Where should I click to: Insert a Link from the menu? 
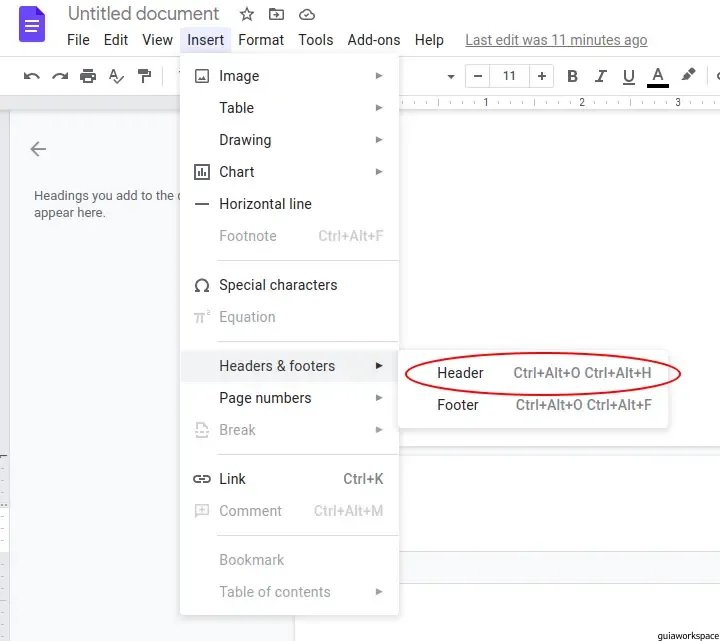click(x=289, y=479)
